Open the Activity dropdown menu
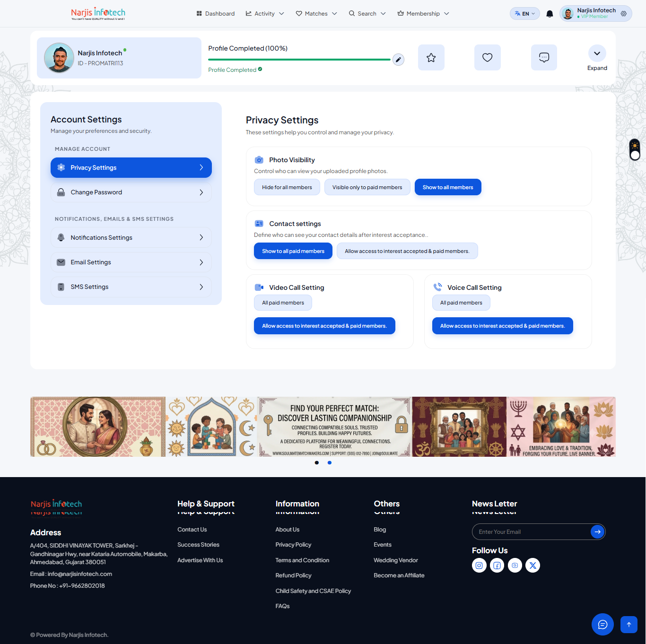 pyautogui.click(x=265, y=14)
